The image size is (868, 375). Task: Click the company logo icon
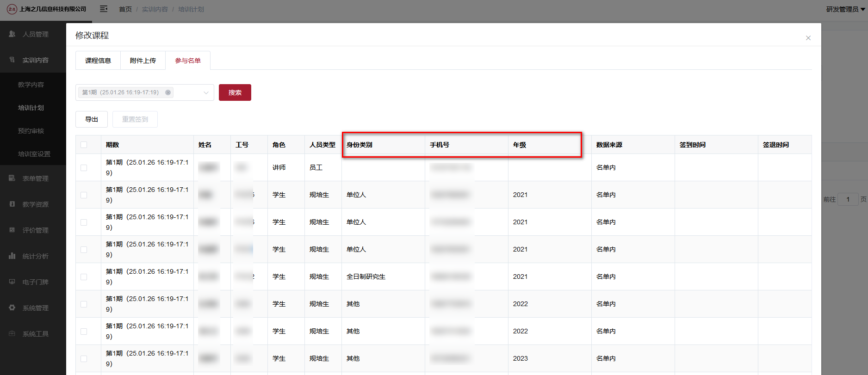point(12,9)
